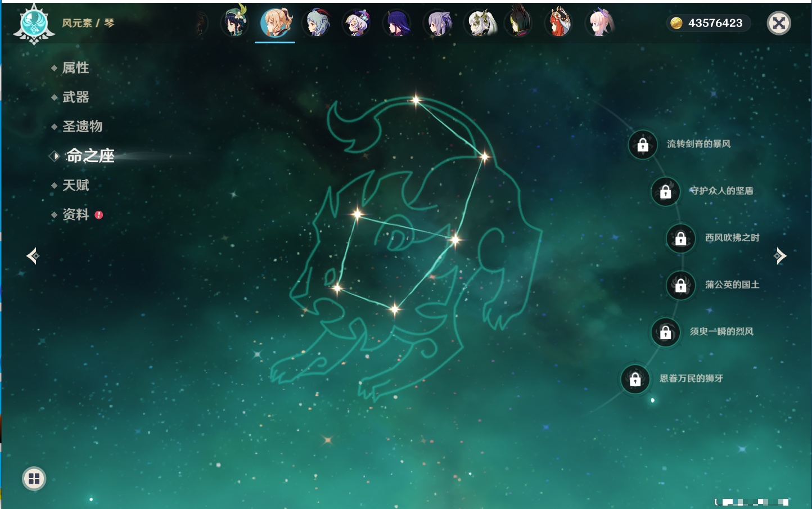Open the 属性 attributes tab
The height and width of the screenshot is (509, 812).
pyautogui.click(x=75, y=68)
